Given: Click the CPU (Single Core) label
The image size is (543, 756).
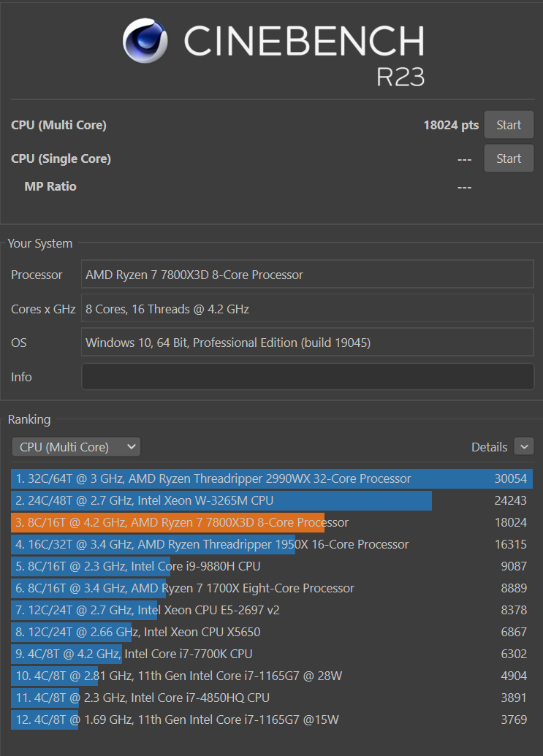Looking at the screenshot, I should (x=61, y=159).
